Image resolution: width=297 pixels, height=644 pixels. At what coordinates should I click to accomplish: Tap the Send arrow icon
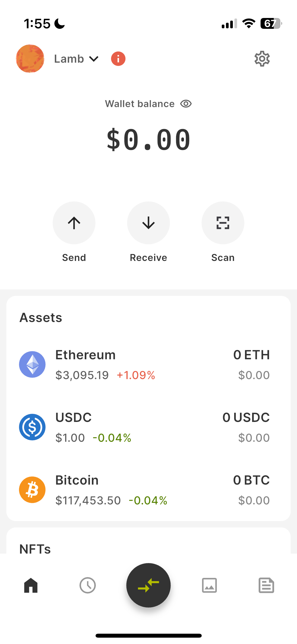[74, 223]
